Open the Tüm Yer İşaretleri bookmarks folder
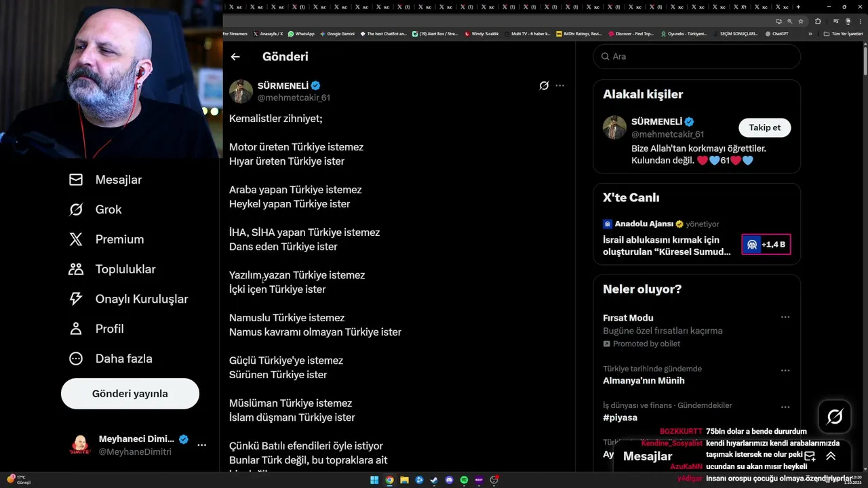Image resolution: width=868 pixels, height=488 pixels. point(843,34)
